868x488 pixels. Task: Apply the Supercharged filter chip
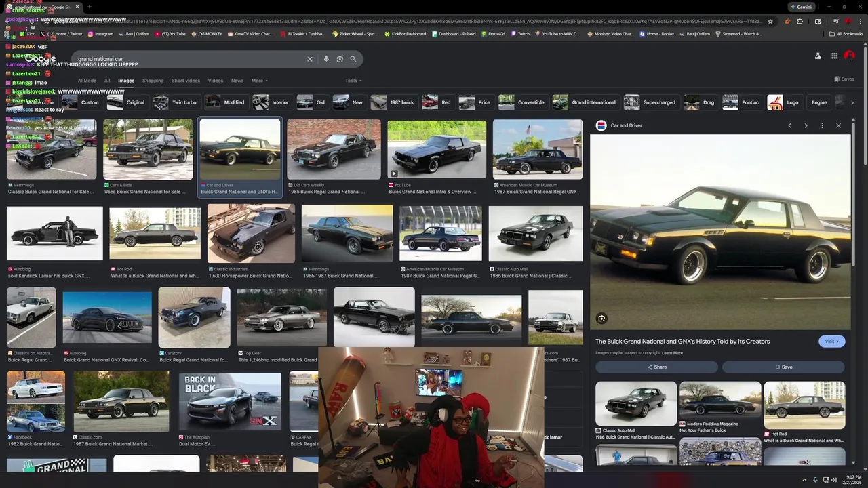click(650, 102)
